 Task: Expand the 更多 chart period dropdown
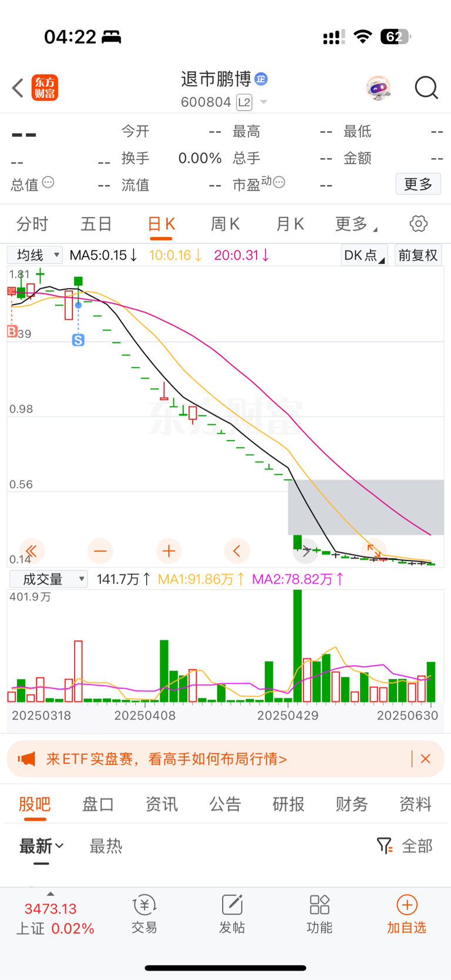(x=356, y=224)
